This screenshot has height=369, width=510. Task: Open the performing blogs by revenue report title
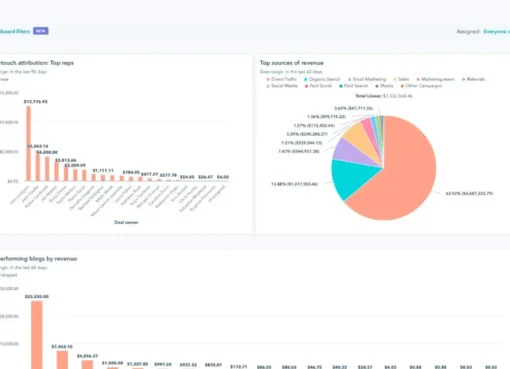tap(38, 259)
